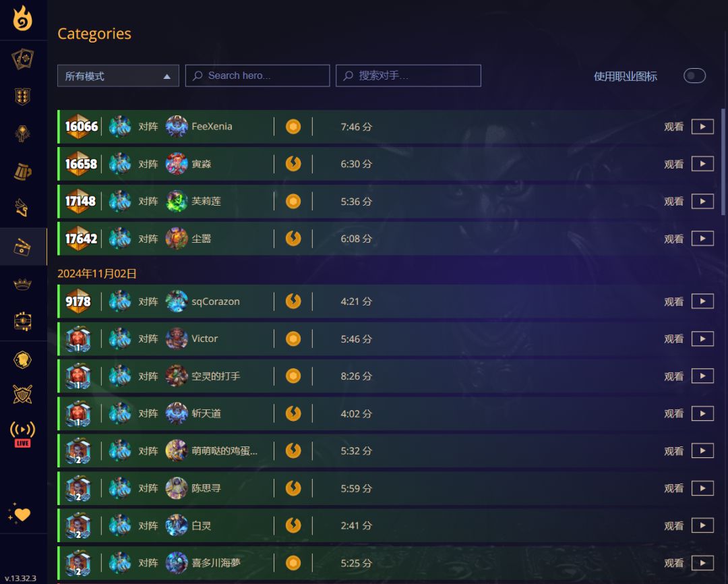This screenshot has width=728, height=584.
Task: Open the LIVE streams sidebar icon
Action: coord(22,434)
